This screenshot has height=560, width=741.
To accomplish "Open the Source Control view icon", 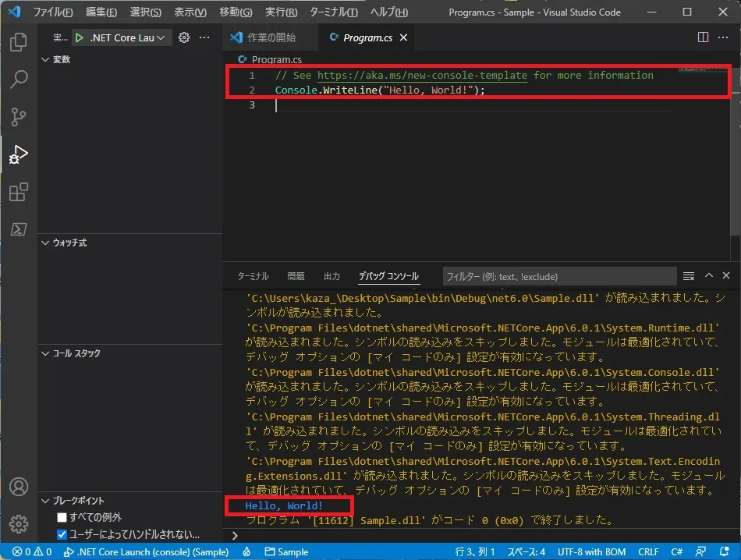I will tap(18, 116).
